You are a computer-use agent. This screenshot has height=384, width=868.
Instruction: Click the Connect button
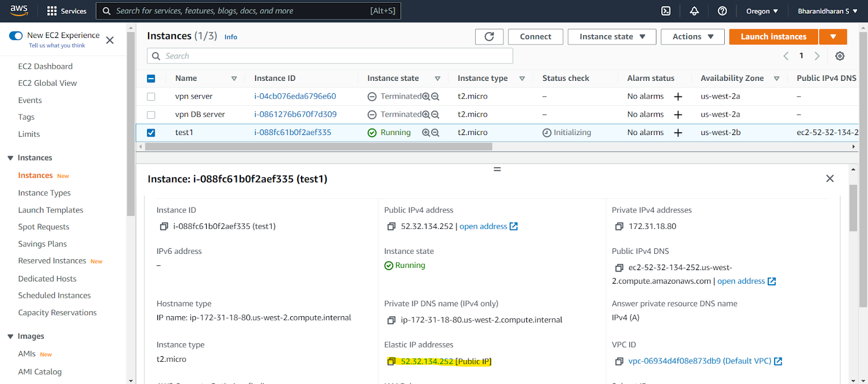(535, 36)
